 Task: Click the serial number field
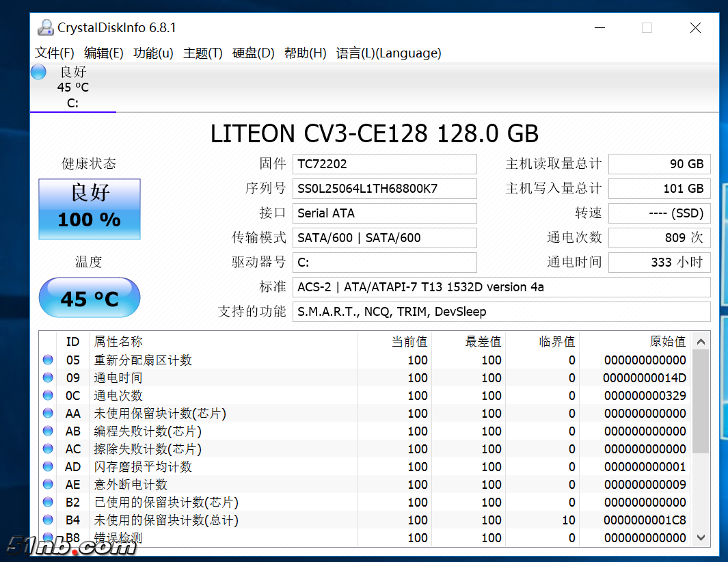[x=384, y=189]
